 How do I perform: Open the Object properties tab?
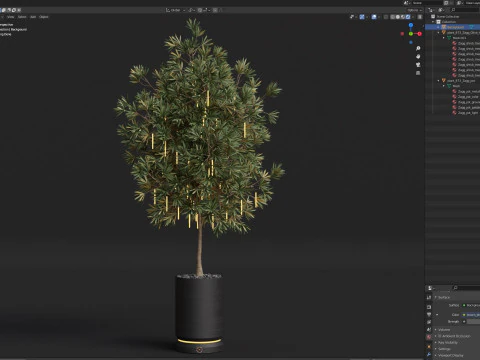click(x=429, y=347)
